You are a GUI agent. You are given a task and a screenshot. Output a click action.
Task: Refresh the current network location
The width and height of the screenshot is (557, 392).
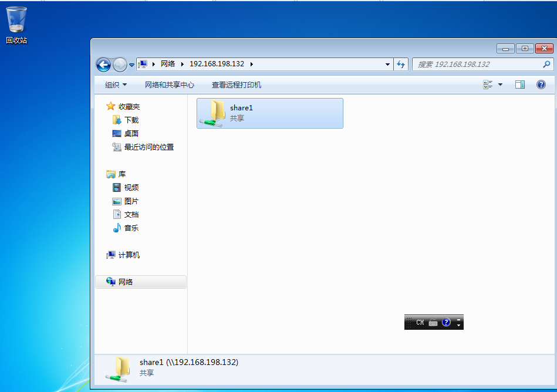point(401,65)
